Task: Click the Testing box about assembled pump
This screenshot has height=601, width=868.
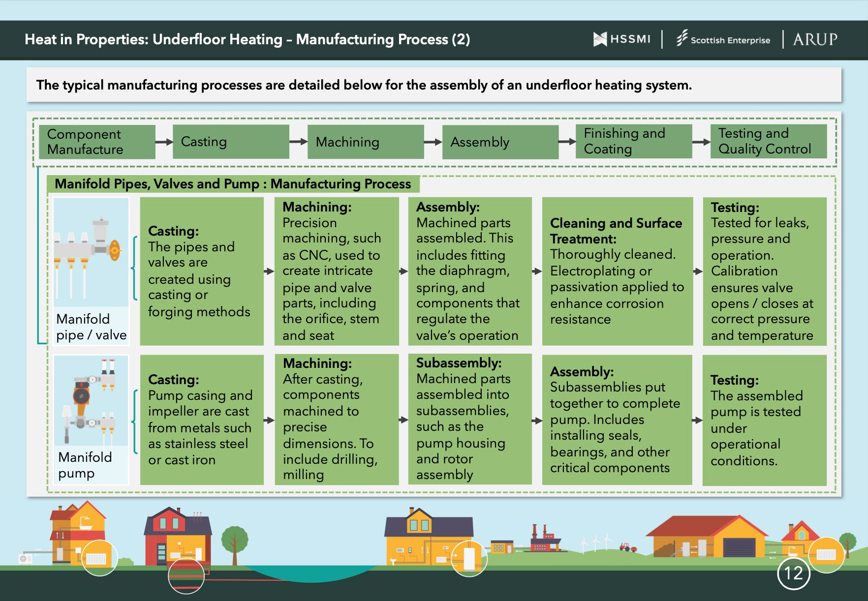Action: tap(765, 420)
